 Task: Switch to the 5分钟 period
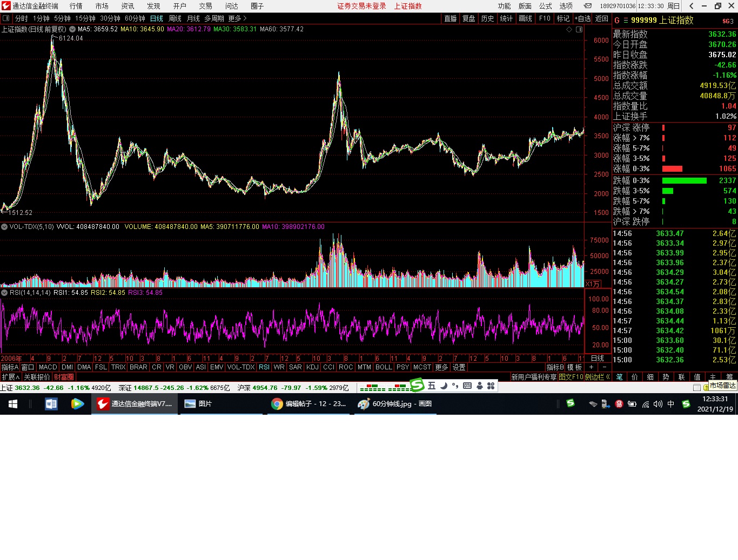tap(63, 18)
